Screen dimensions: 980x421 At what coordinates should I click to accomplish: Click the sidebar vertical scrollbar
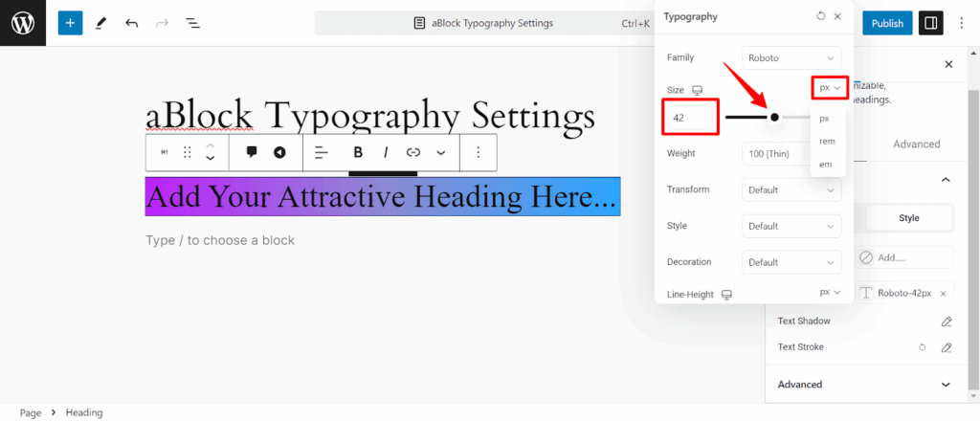click(x=973, y=240)
